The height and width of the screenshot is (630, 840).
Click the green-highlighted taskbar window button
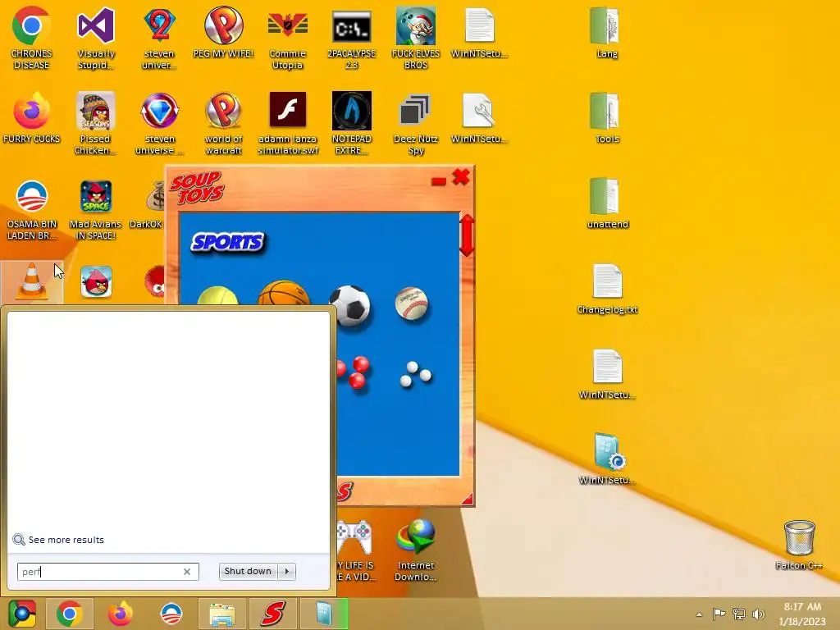point(323,614)
